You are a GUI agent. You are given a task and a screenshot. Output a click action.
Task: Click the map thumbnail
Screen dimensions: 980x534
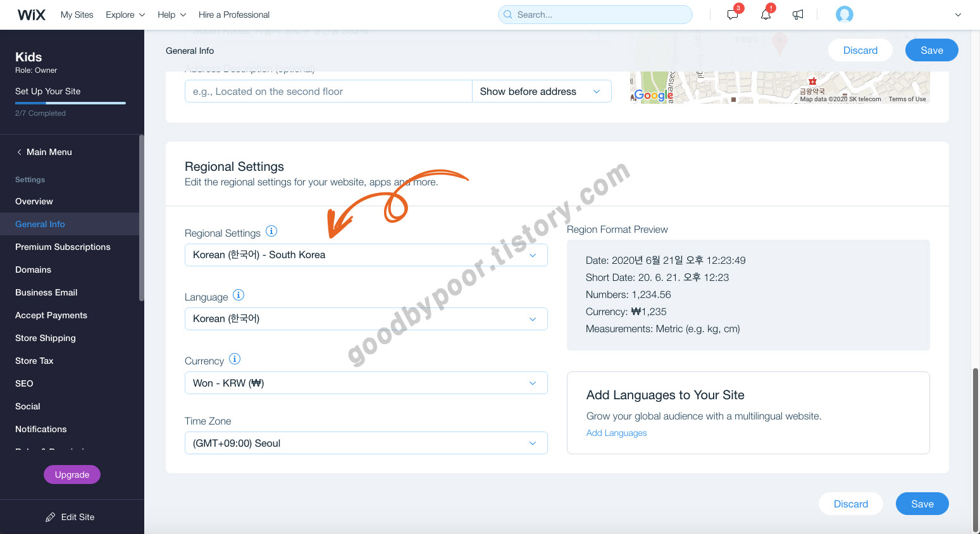pos(780,87)
